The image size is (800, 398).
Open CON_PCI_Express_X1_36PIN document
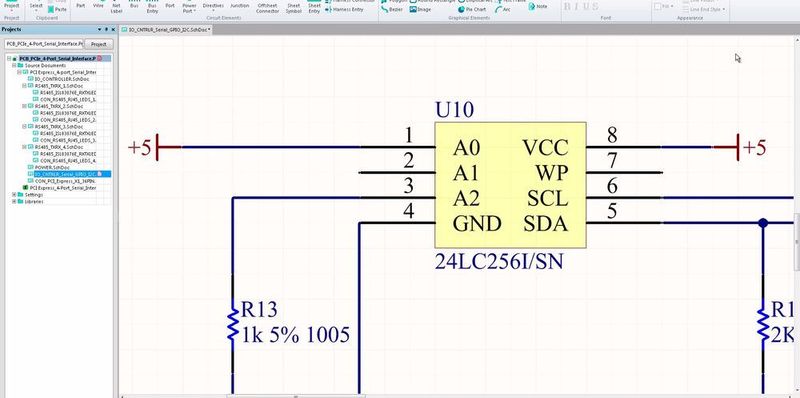click(x=65, y=181)
